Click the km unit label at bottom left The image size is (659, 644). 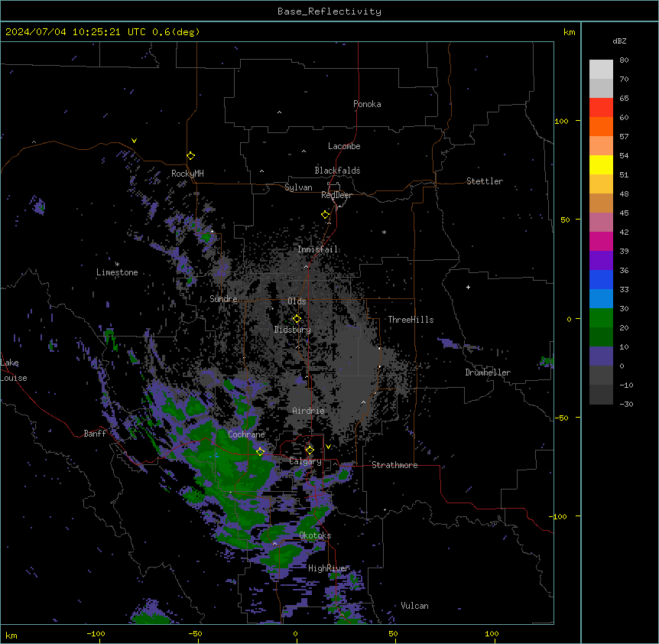[x=11, y=636]
